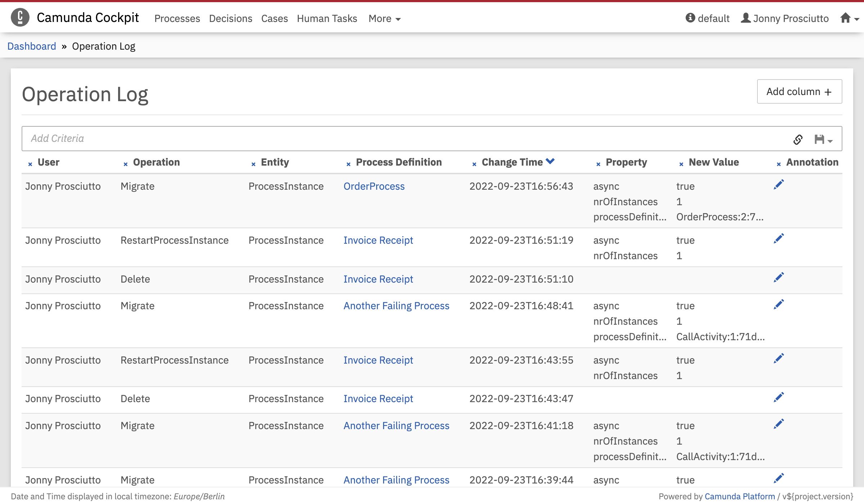The image size is (864, 504).
Task: Edit annotation for 16:48:41 Migrate row
Action: (x=779, y=304)
